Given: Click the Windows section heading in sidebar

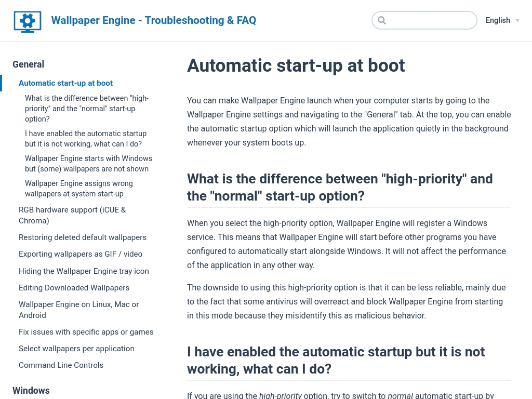Looking at the screenshot, I should point(31,391).
